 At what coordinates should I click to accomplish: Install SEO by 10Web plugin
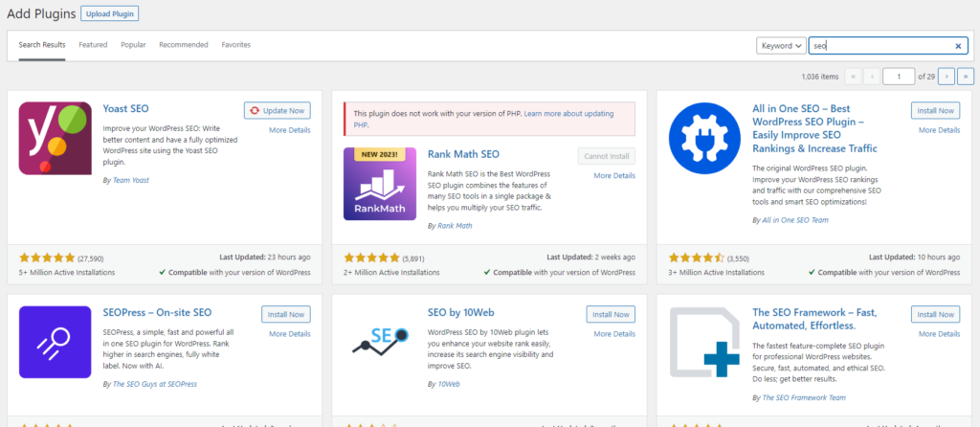tap(611, 314)
